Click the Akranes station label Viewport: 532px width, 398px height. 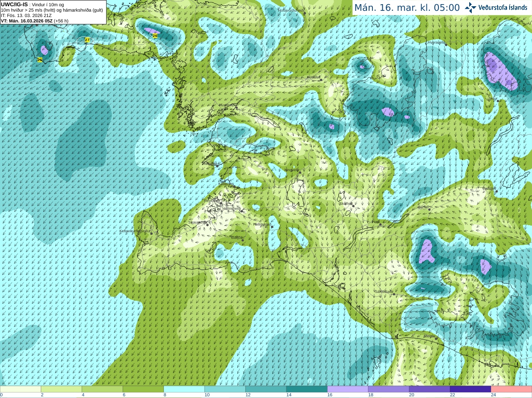tap(210, 164)
